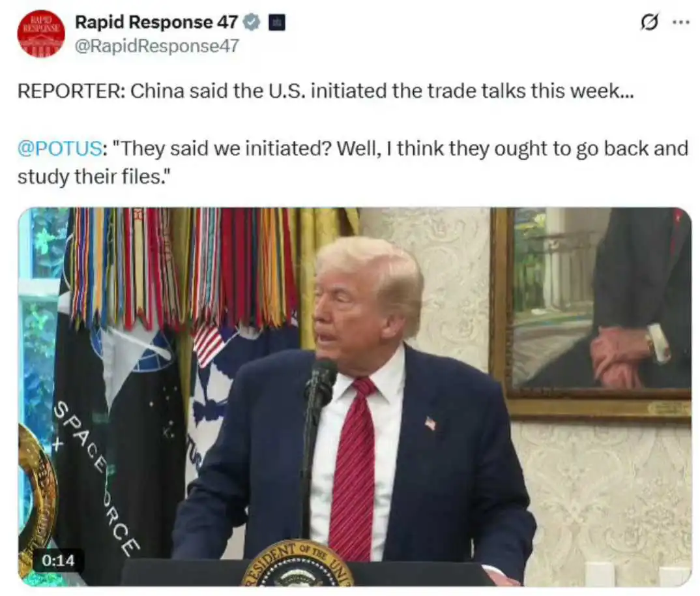Image resolution: width=700 pixels, height=596 pixels.
Task: Open the three-dot more options menu
Action: click(x=681, y=22)
